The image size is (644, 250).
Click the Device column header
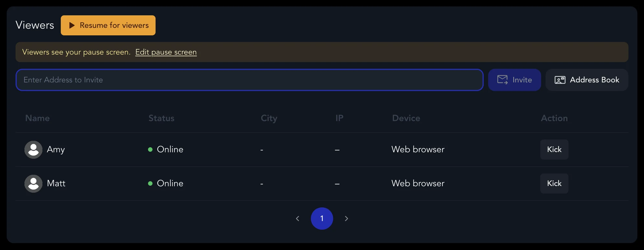pyautogui.click(x=406, y=118)
